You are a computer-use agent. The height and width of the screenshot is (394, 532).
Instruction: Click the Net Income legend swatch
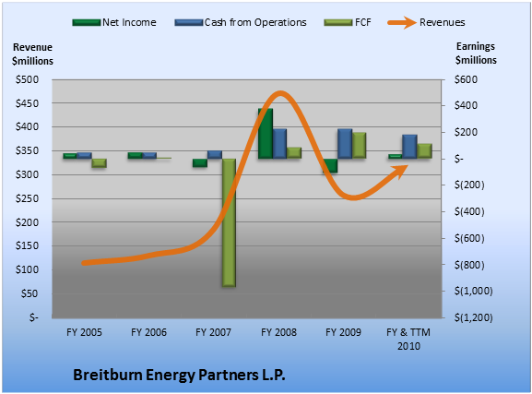(87, 23)
